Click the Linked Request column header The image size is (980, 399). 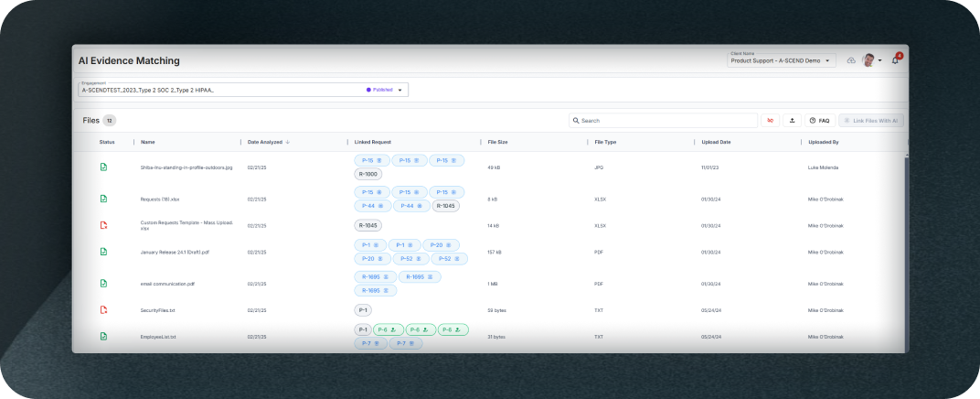pos(372,142)
